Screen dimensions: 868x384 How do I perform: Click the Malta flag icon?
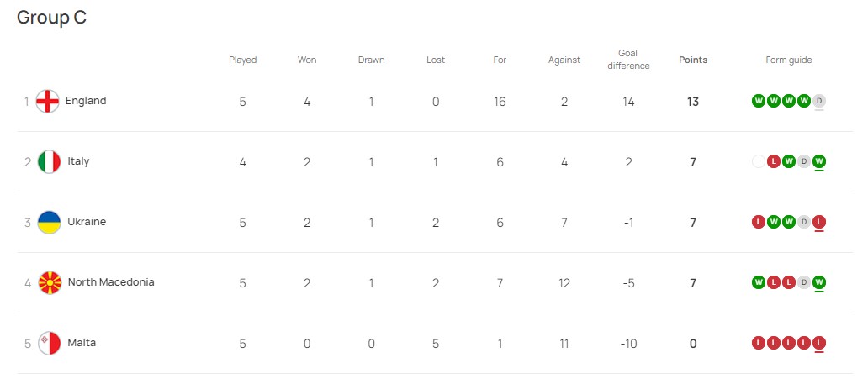pyautogui.click(x=50, y=343)
